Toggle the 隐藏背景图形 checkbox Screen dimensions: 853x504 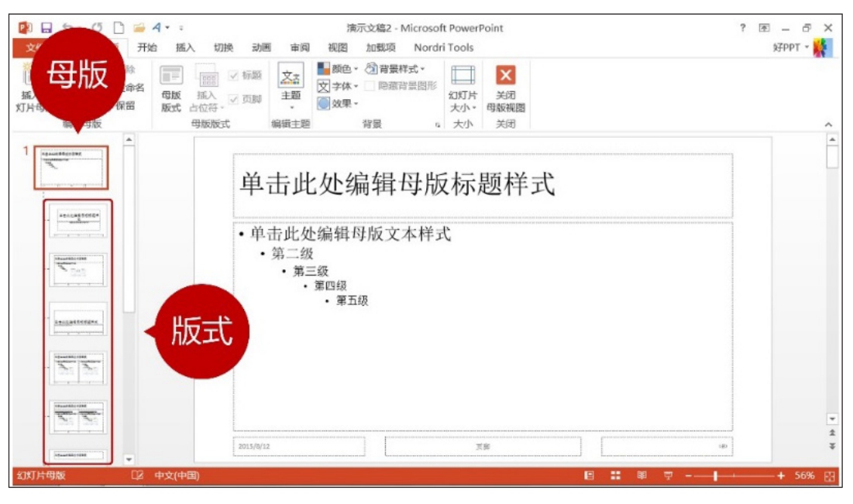click(401, 86)
